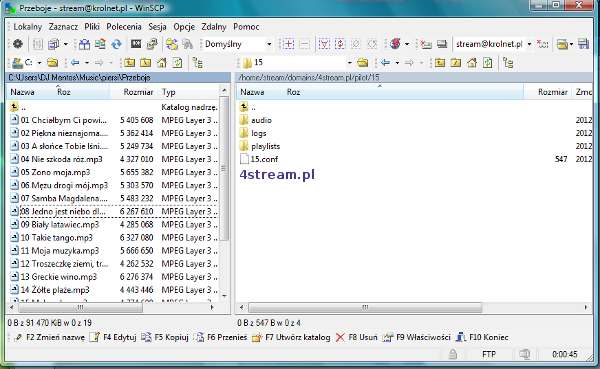The width and height of the screenshot is (600, 369).
Task: Open remote directory folder icon beside 15
Action: tap(362, 62)
